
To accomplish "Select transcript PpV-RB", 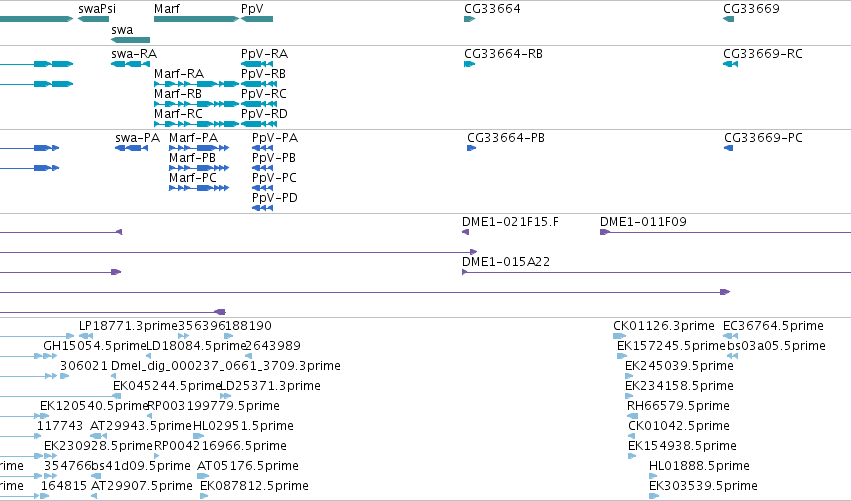I will pyautogui.click(x=259, y=84).
